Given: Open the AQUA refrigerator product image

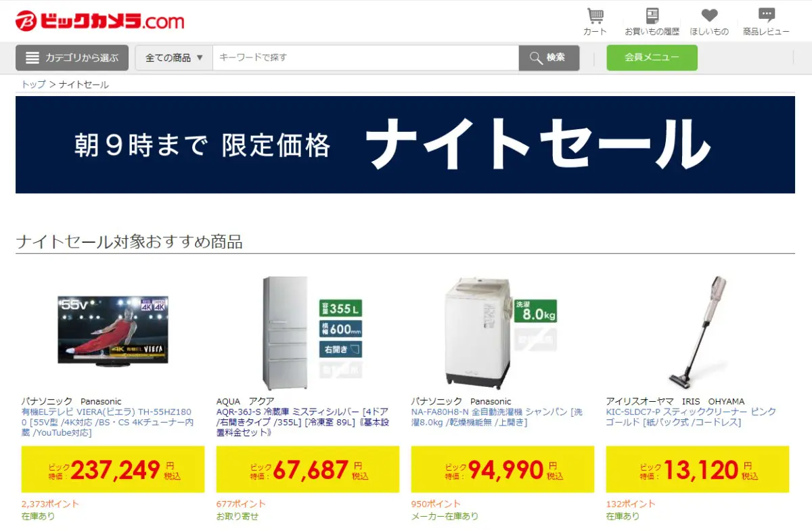Looking at the screenshot, I should click(x=308, y=331).
